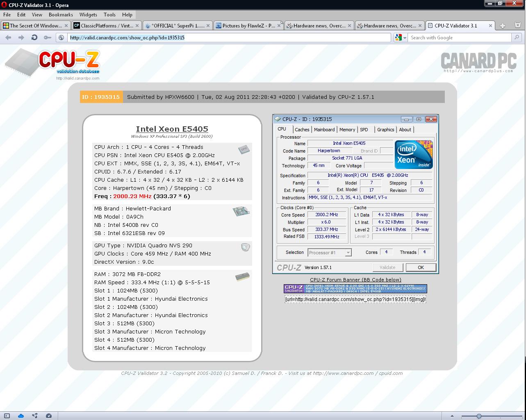
Task: Open the View menu
Action: 37,14
